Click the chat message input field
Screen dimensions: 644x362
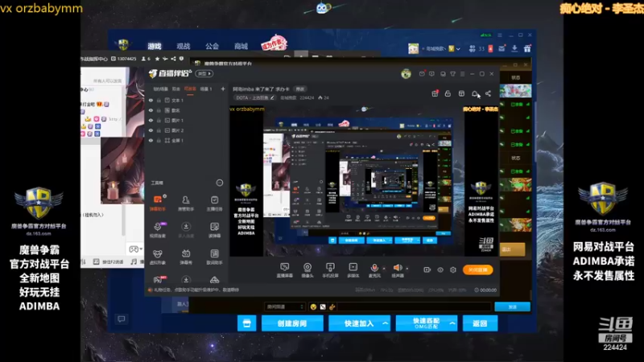coord(414,306)
